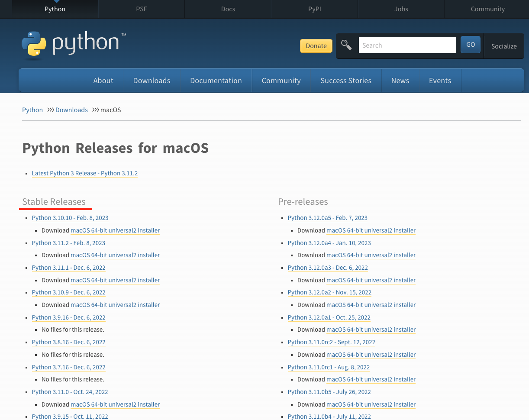529x420 pixels.
Task: Open Python 3.9.15 - Oct. 11, 2022 release
Action: point(70,417)
